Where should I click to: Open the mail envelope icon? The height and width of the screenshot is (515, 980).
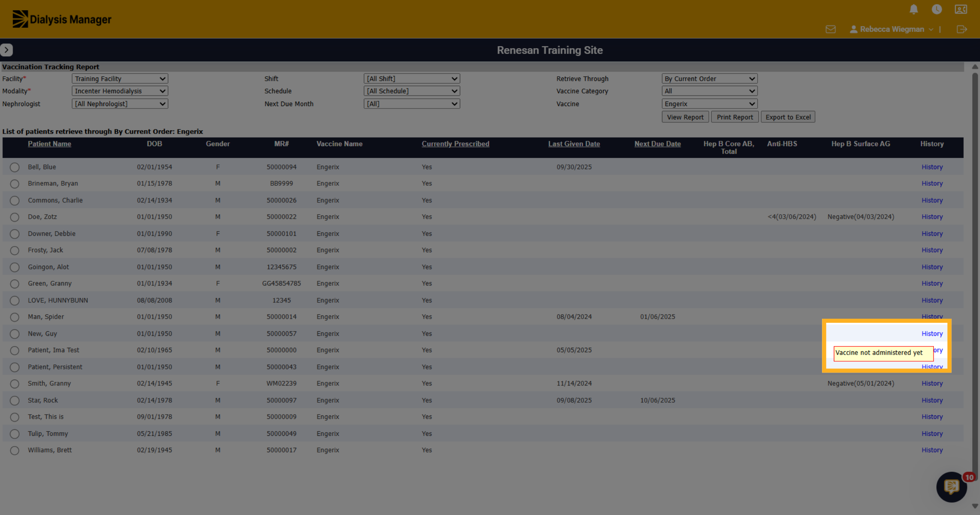(831, 29)
